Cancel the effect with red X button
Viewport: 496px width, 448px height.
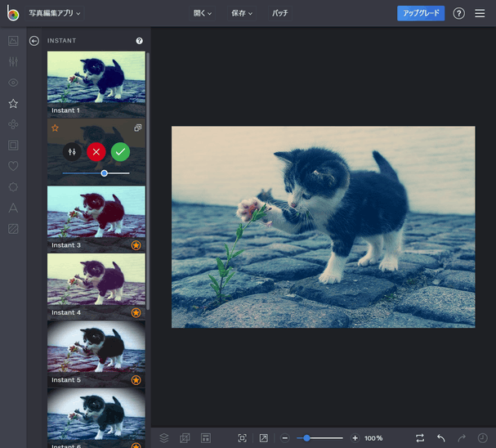click(x=96, y=152)
